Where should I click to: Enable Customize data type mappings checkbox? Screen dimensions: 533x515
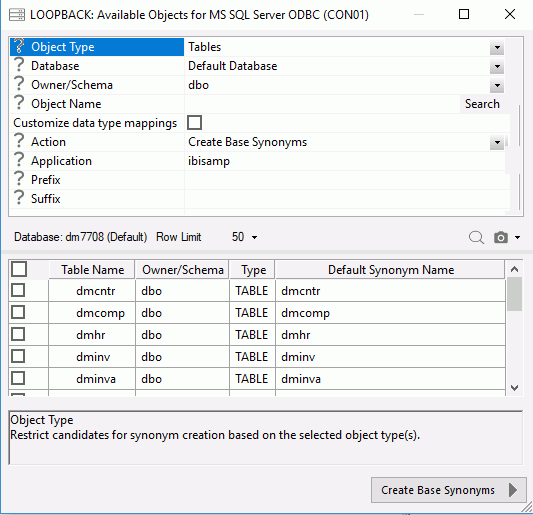click(194, 123)
